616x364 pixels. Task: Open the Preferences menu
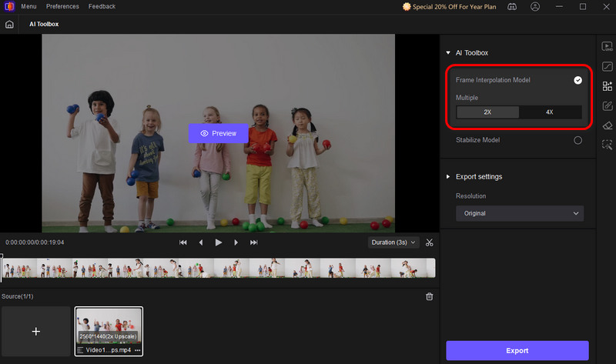pyautogui.click(x=62, y=7)
